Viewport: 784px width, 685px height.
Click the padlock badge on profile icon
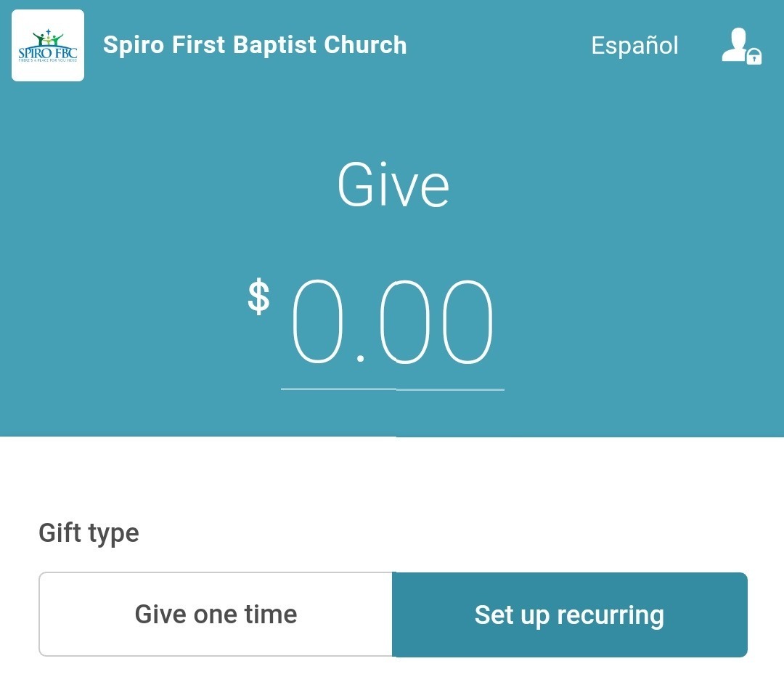pos(754,57)
